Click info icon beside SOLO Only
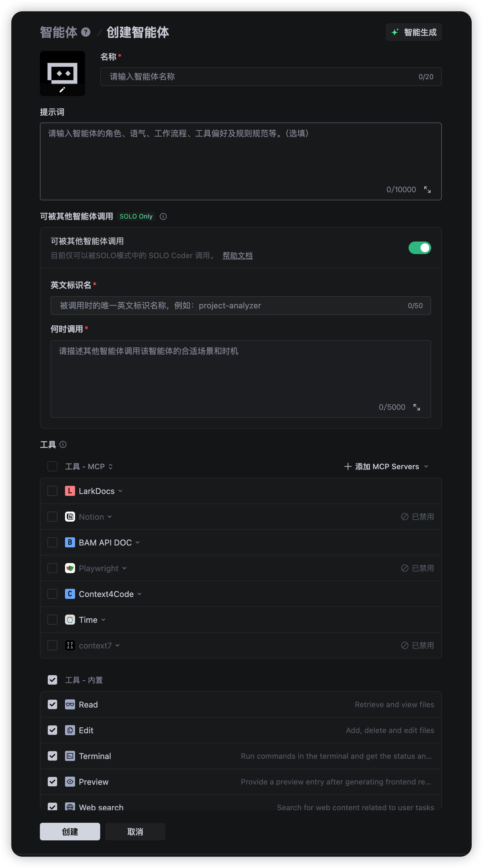This screenshot has width=483, height=868. coord(163,216)
